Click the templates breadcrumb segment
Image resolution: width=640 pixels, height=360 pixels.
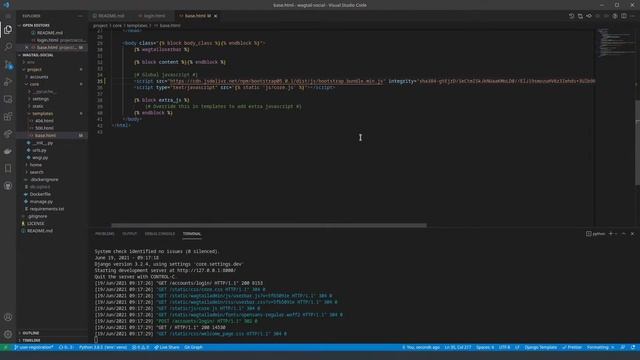click(137, 25)
